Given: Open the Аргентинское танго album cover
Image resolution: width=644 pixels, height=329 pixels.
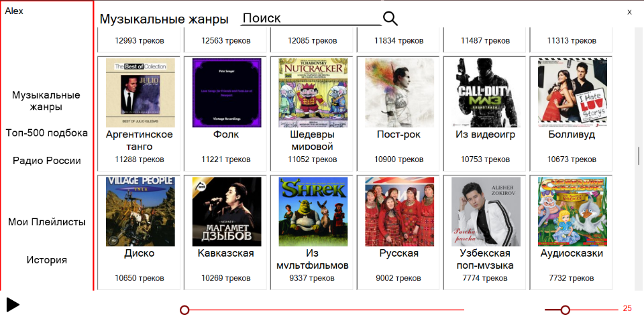Looking at the screenshot, I should (x=140, y=92).
